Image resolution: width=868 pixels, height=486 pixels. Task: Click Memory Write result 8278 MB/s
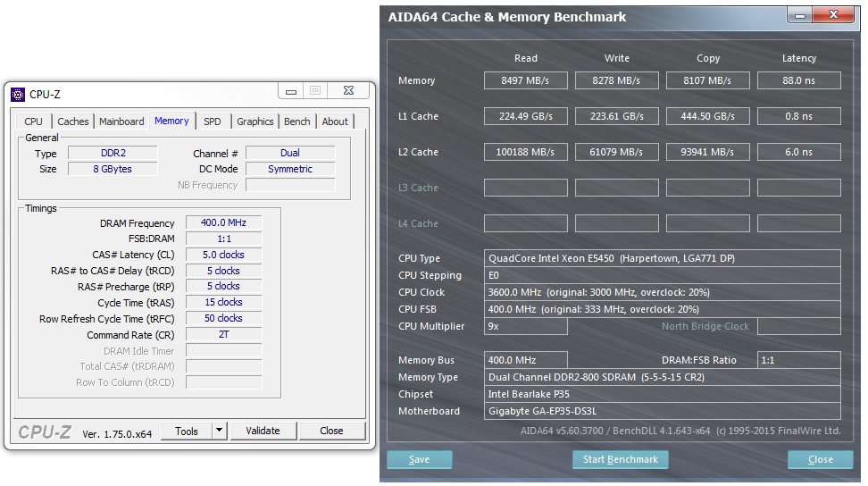[617, 80]
